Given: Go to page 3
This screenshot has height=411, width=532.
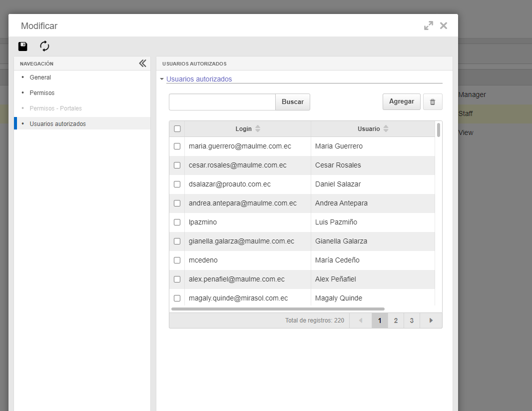Looking at the screenshot, I should [x=412, y=320].
